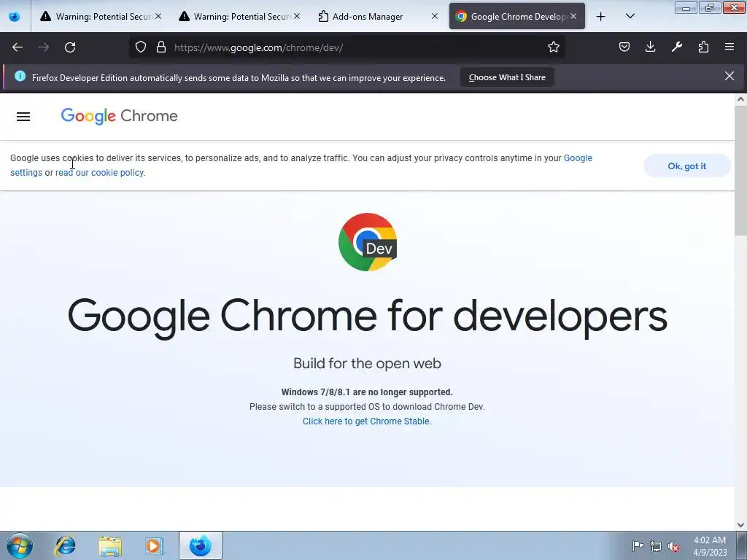Click the page vertical scrollbar thumb

click(x=740, y=169)
